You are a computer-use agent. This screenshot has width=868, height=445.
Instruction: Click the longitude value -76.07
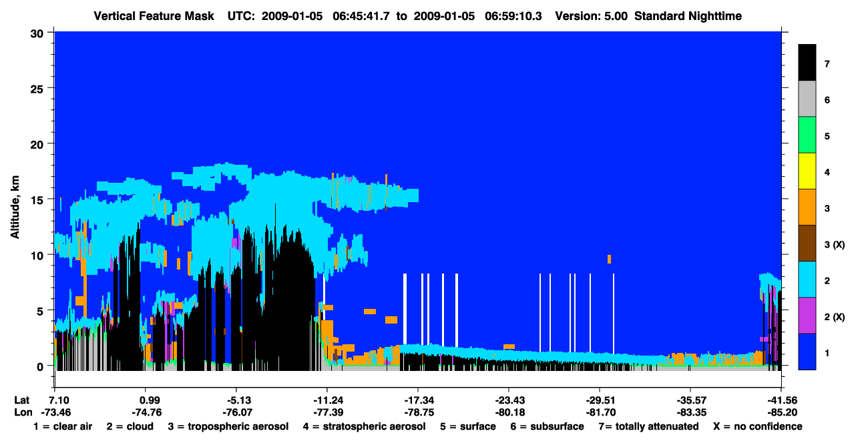pos(236,412)
